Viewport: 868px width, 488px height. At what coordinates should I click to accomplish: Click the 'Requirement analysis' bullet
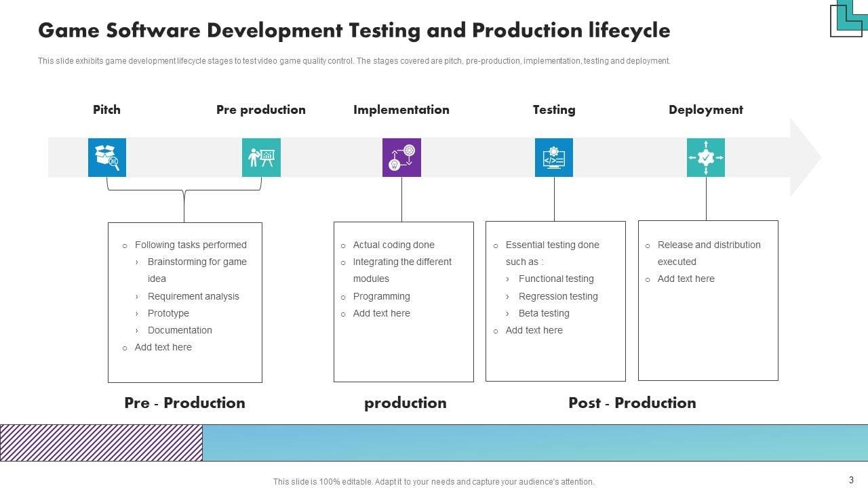pyautogui.click(x=193, y=296)
